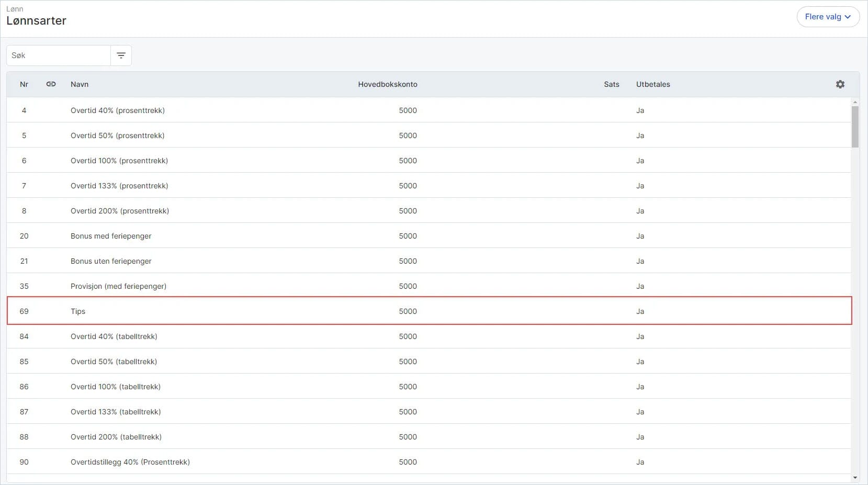This screenshot has width=868, height=485.
Task: Sort by the Sats column header
Action: pyautogui.click(x=612, y=84)
